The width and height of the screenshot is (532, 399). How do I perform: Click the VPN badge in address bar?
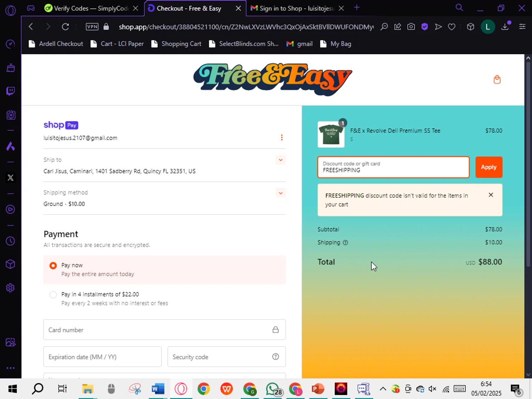92,27
